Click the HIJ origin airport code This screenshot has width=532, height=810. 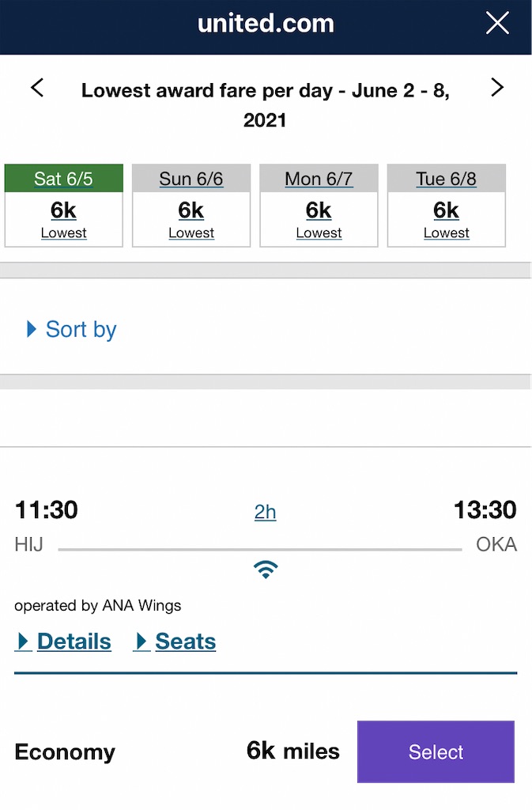point(29,545)
